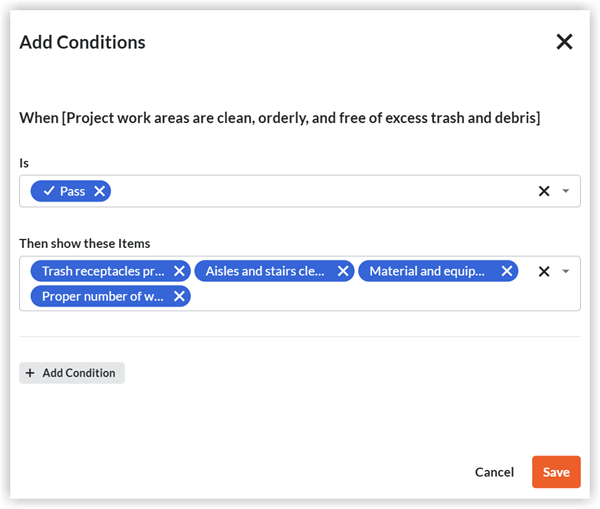Select the Material and equip chip label
This screenshot has height=509, width=600.
(428, 271)
